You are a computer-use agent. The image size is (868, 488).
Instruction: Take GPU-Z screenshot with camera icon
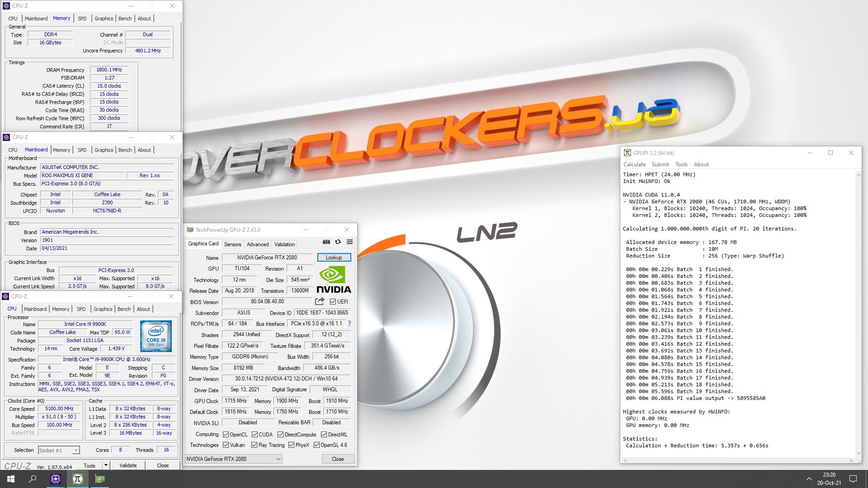(326, 242)
